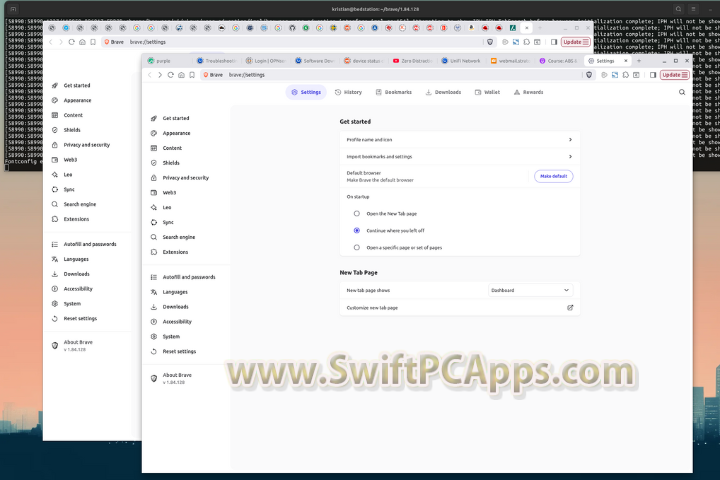720x480 pixels.
Task: Switch to Bookmarks page tab
Action: pyautogui.click(x=394, y=92)
